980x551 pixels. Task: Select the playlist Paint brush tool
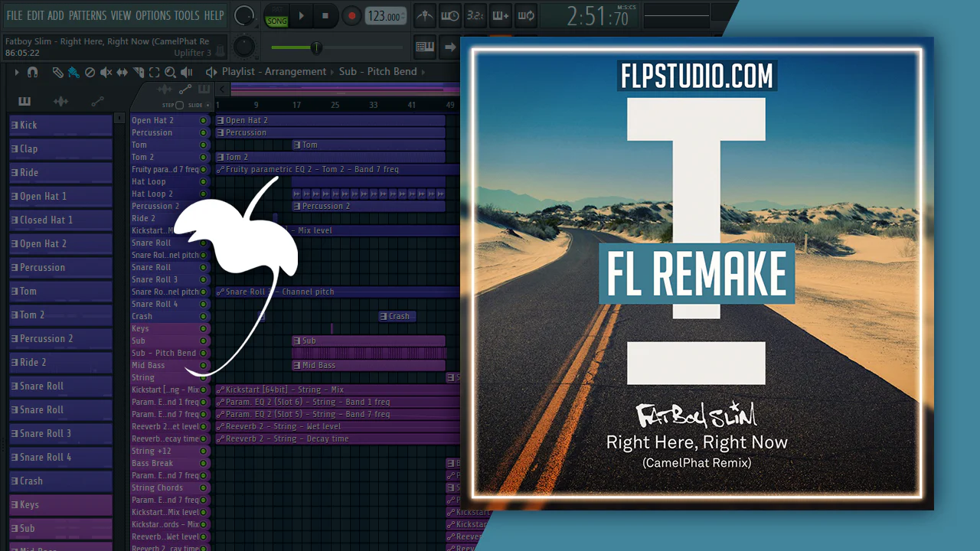coord(73,72)
